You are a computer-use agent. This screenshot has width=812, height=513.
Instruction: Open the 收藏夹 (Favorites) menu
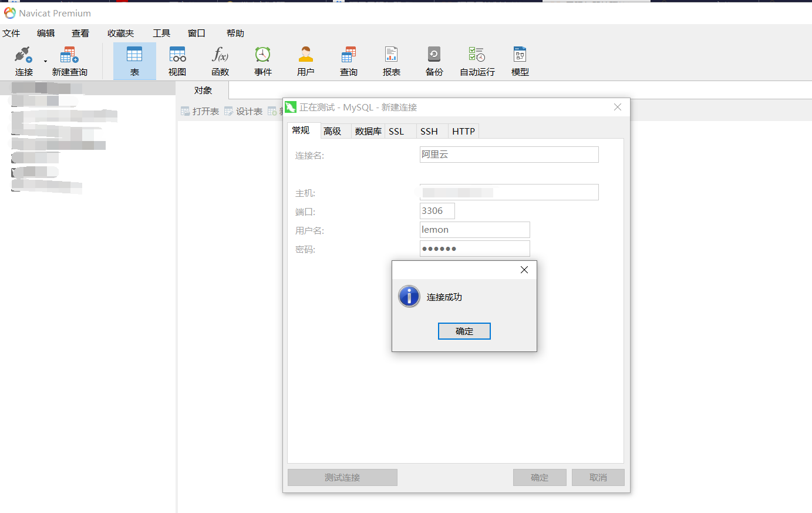point(120,33)
